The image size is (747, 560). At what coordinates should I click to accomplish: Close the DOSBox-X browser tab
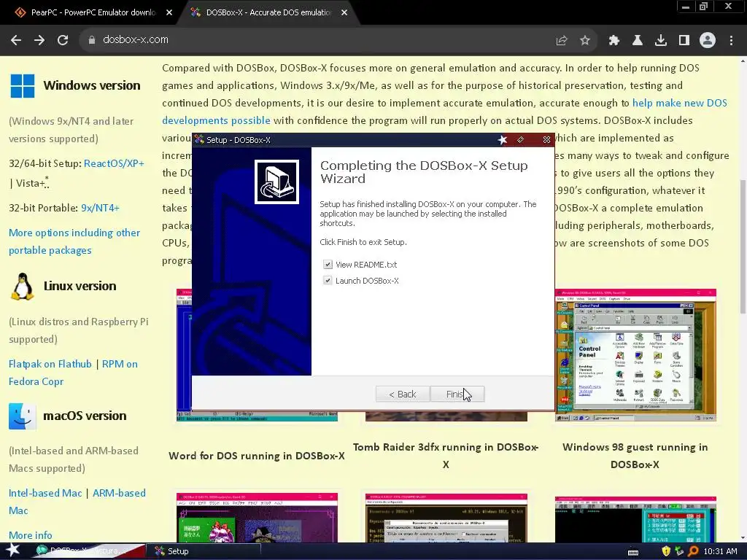(x=344, y=13)
